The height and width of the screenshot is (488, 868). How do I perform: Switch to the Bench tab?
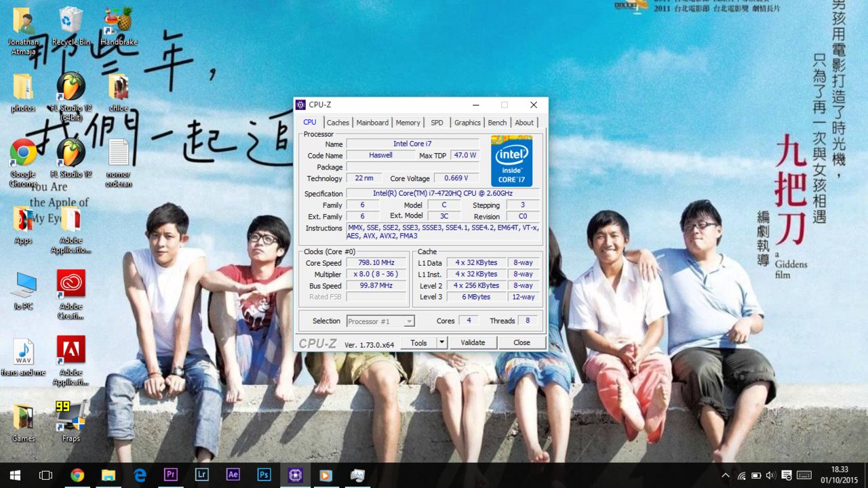click(x=497, y=123)
